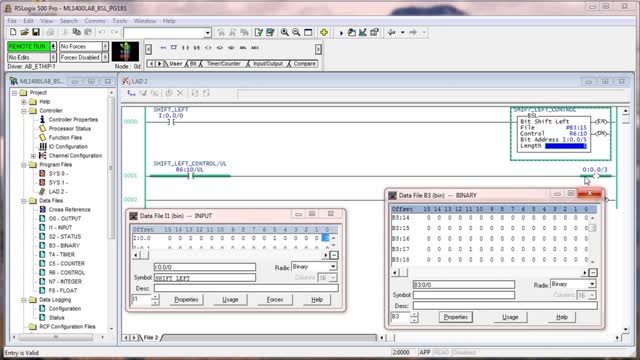The width and height of the screenshot is (640, 360).
Task: Open the No Edits dropdown
Action: pos(53,58)
